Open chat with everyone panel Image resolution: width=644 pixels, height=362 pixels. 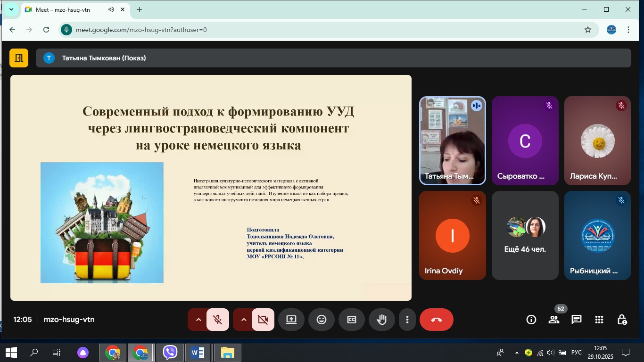(x=576, y=320)
